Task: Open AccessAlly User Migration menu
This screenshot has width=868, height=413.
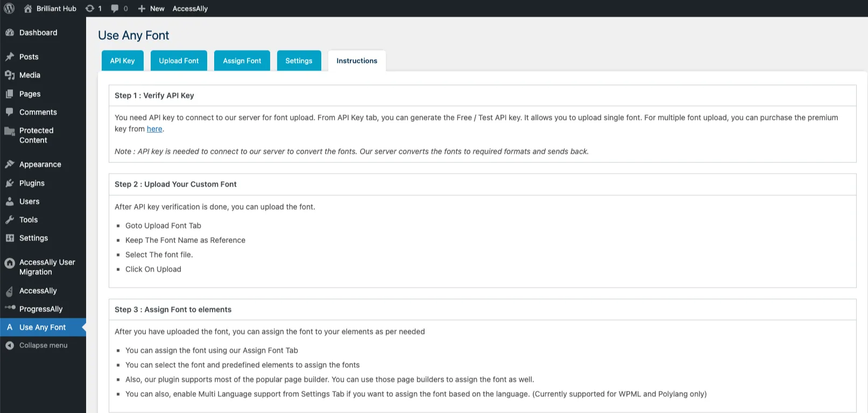Action: (x=47, y=267)
